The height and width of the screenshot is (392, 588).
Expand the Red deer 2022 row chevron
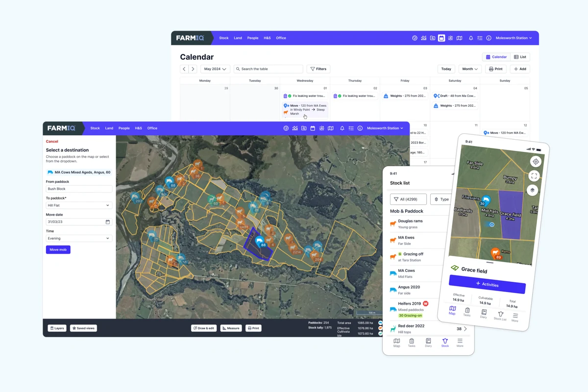(x=465, y=329)
